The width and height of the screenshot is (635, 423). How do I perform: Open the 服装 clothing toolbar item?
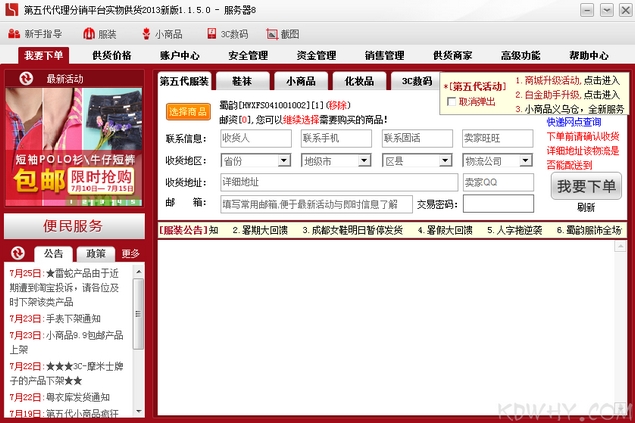point(100,34)
